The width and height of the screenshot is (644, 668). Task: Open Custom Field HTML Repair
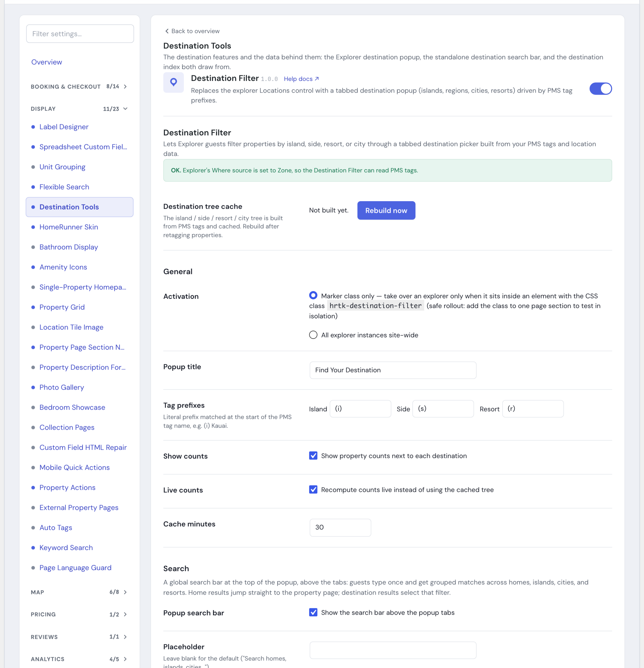tap(83, 447)
